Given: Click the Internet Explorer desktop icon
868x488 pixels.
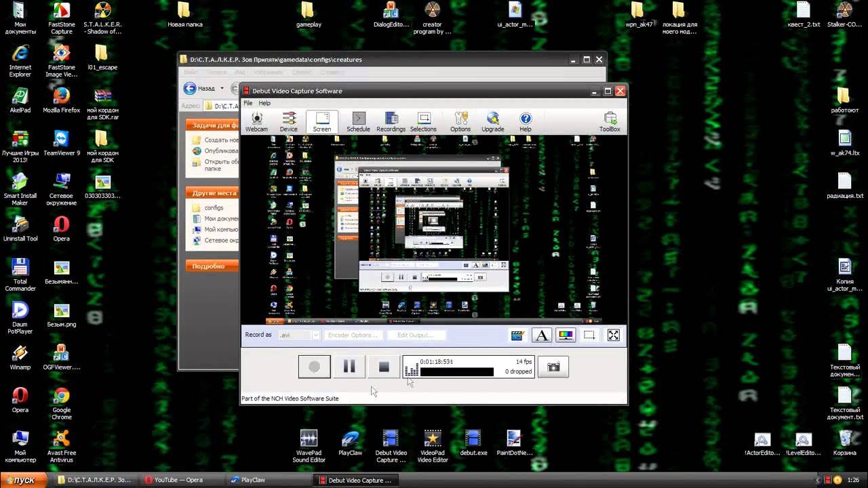Looking at the screenshot, I should (x=20, y=62).
